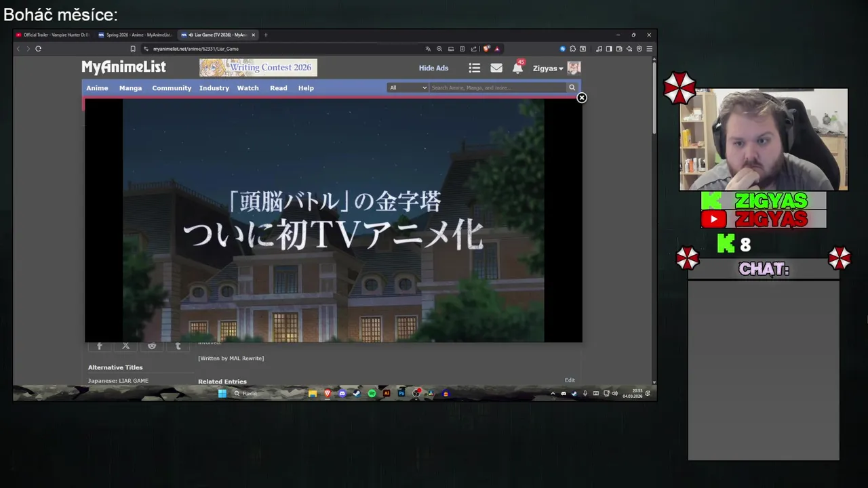Click the share icon in address bar
868x488 pixels.
(x=474, y=49)
